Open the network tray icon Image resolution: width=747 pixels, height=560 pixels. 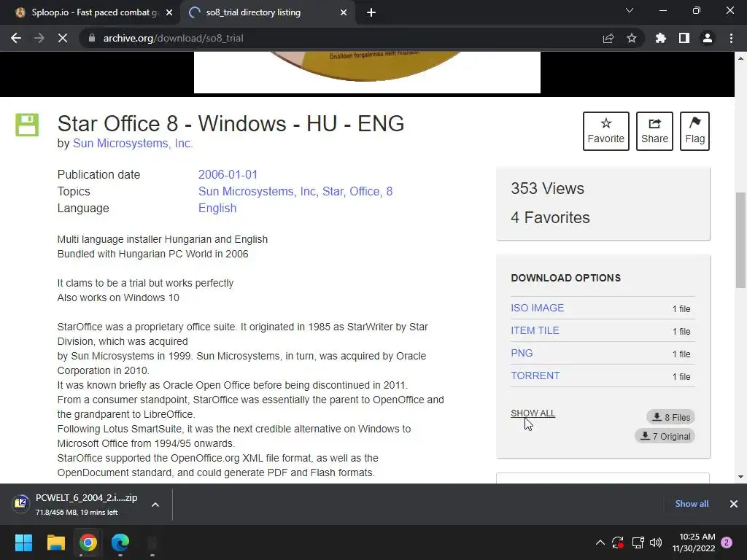[638, 542]
